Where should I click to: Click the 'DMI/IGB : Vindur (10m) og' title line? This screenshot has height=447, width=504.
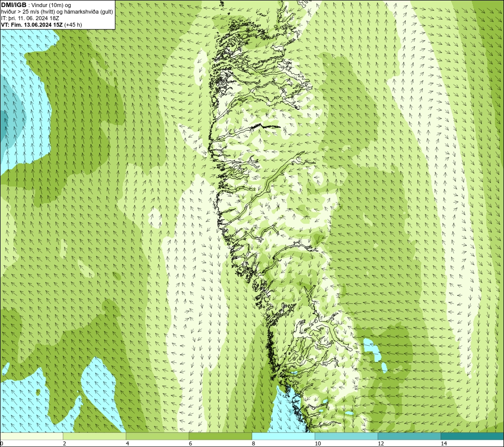[36, 5]
